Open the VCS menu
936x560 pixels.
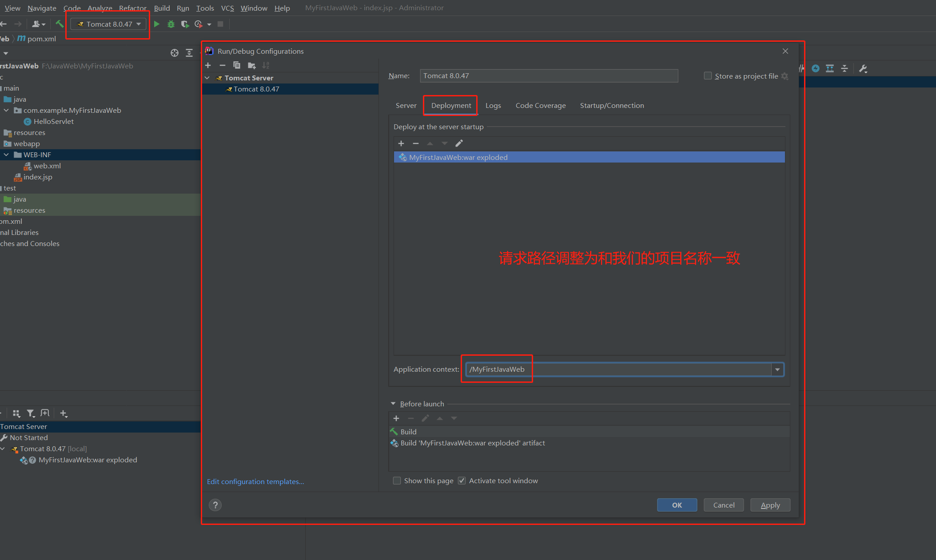(x=227, y=8)
